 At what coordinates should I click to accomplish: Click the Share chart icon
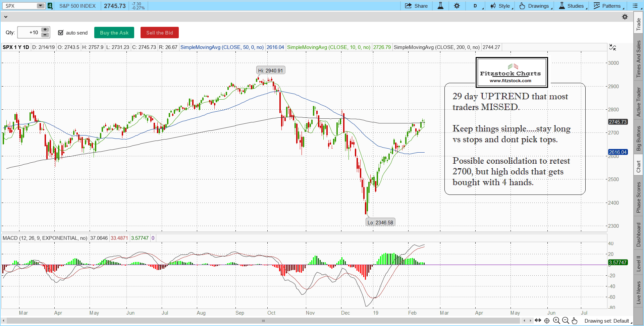416,6
